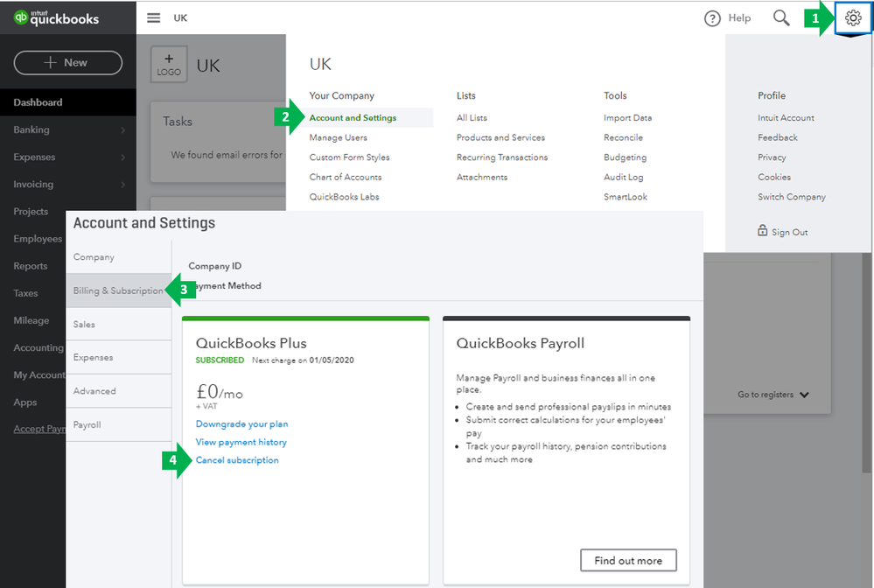874x588 pixels.
Task: Click the Accept Payments sidebar link
Action: click(x=39, y=429)
